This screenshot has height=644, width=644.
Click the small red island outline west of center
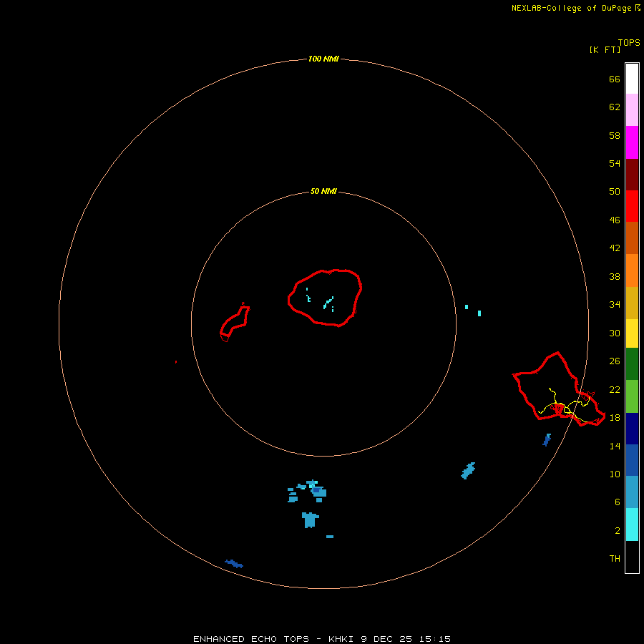(235, 322)
